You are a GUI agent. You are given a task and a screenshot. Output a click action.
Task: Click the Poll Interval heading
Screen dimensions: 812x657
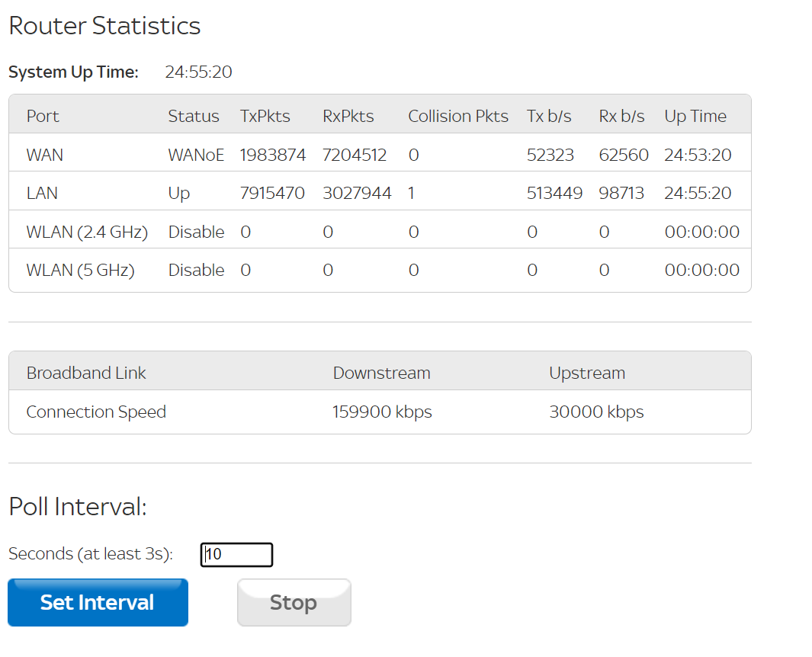(77, 506)
